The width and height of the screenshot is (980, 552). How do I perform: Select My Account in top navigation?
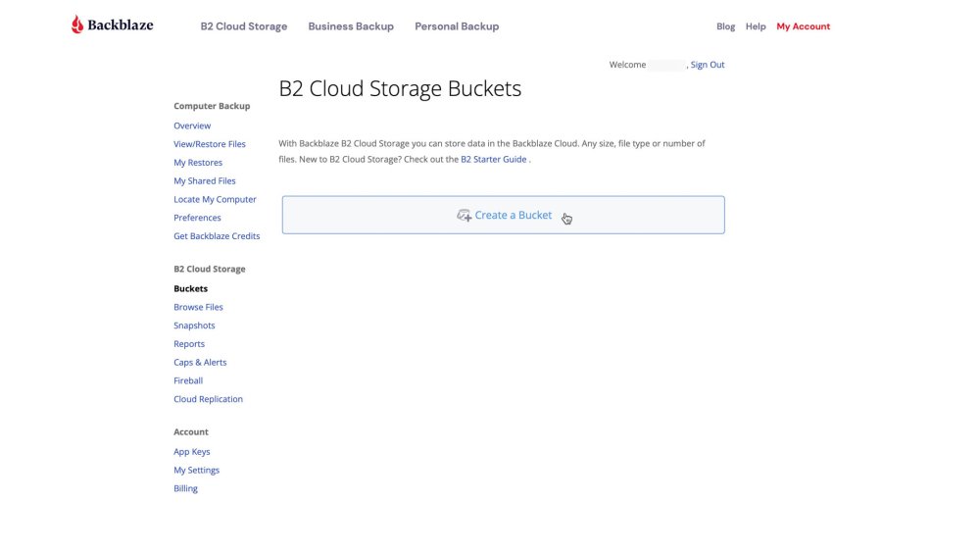click(803, 26)
